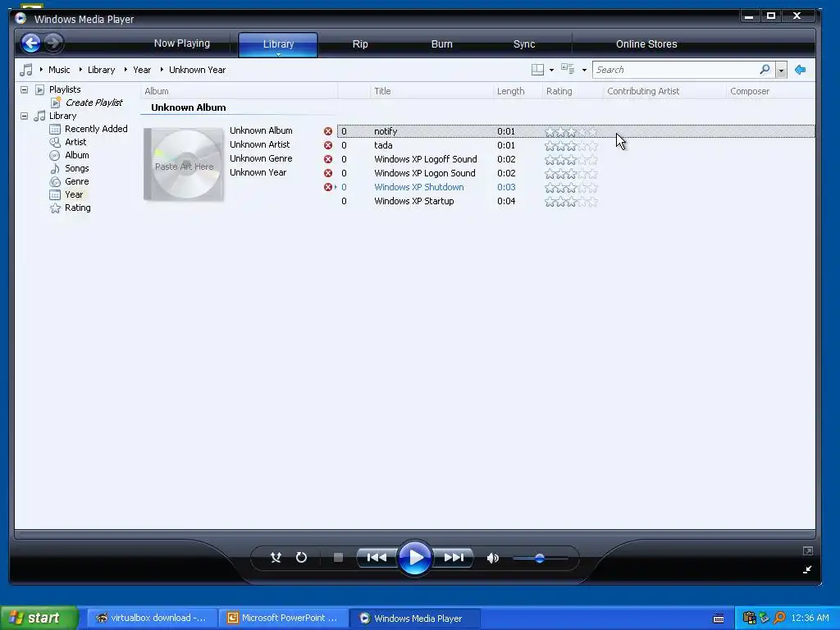Click the blue arrow beside search box
Viewport: 840px width, 630px height.
[801, 70]
